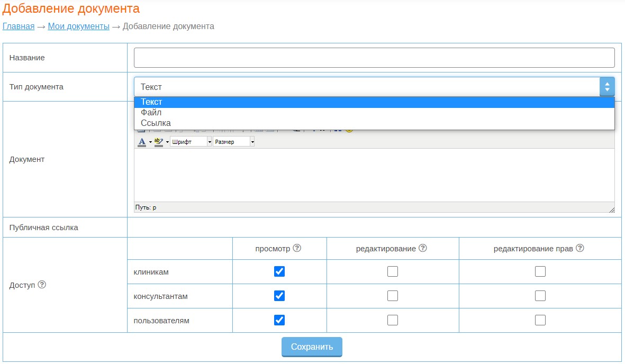Click the editor resize handle corner

click(612, 210)
